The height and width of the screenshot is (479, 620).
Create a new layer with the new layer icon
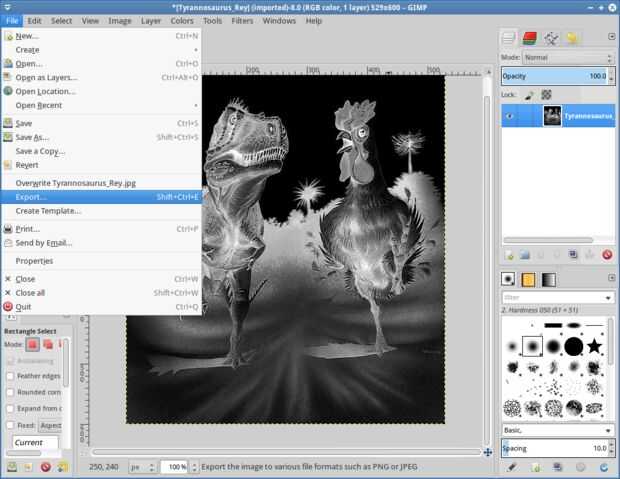pos(509,255)
